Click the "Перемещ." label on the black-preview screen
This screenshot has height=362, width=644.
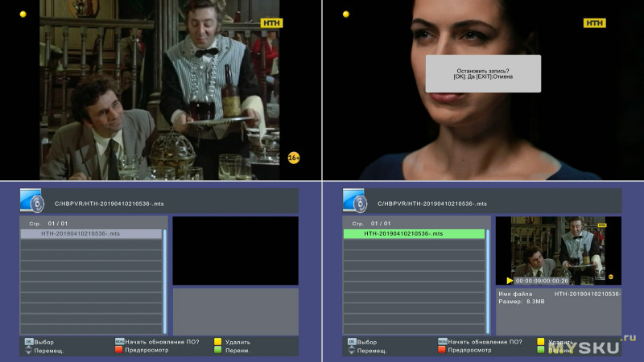coord(49,351)
